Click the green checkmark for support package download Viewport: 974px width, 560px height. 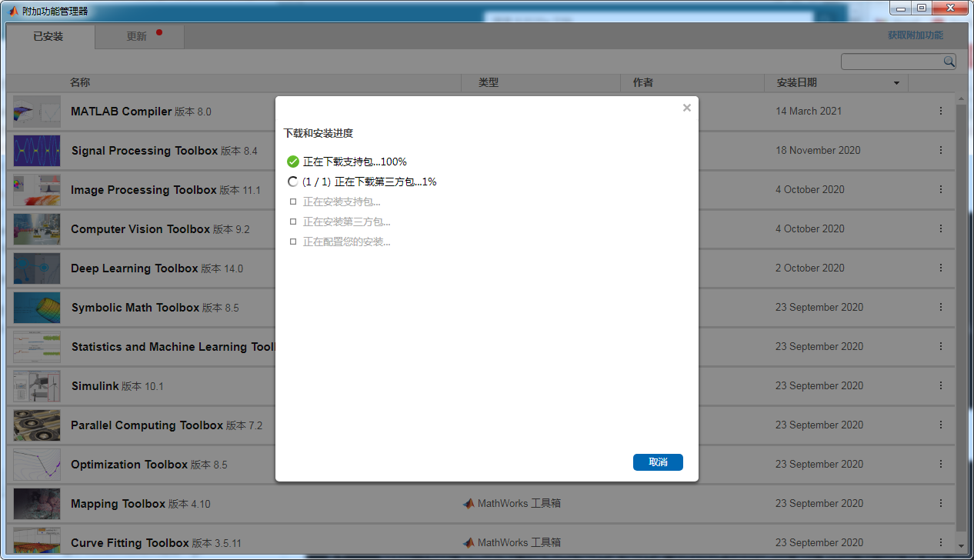[293, 162]
